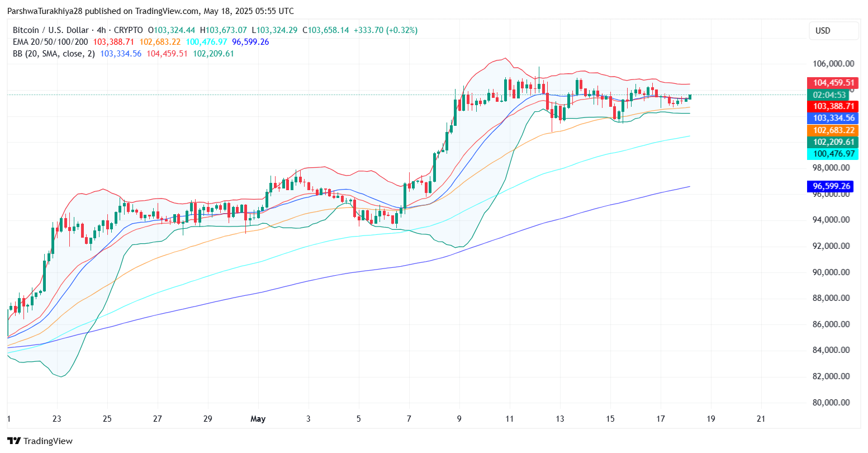The width and height of the screenshot is (868, 453).
Task: Click the May label on time axis
Action: (258, 418)
